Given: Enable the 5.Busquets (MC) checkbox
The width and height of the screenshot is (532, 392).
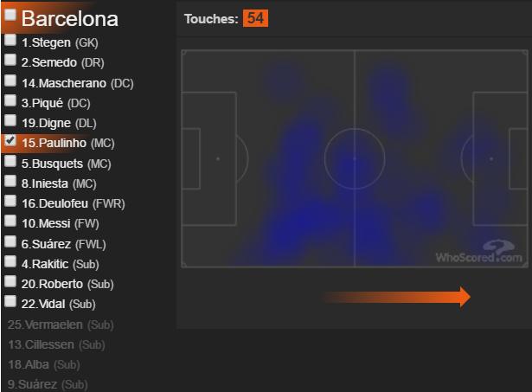Looking at the screenshot, I should point(10,162).
